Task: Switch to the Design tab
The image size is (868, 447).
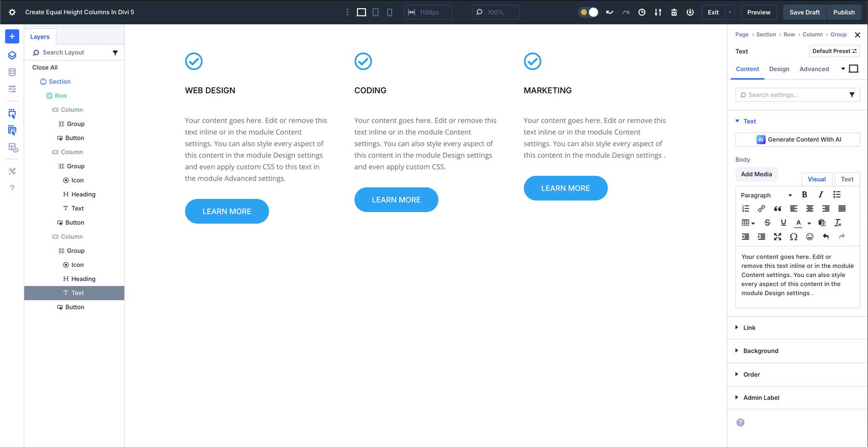Action: coord(779,69)
